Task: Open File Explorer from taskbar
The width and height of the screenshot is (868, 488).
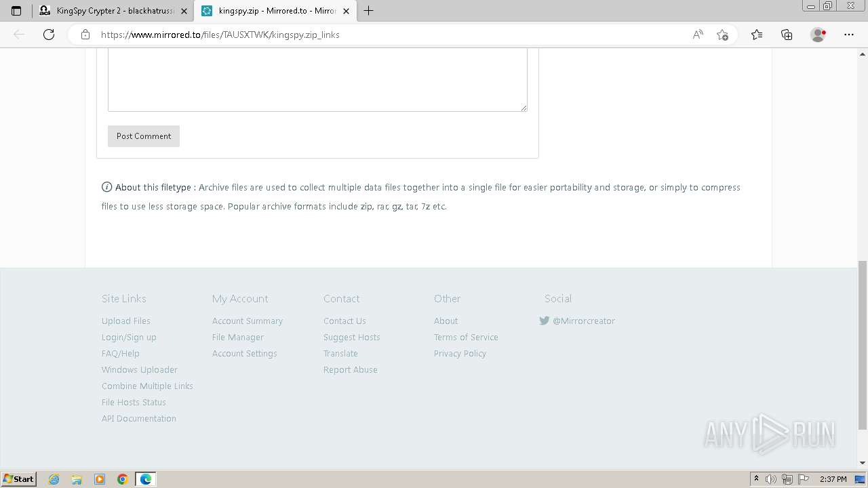Action: 77,479
